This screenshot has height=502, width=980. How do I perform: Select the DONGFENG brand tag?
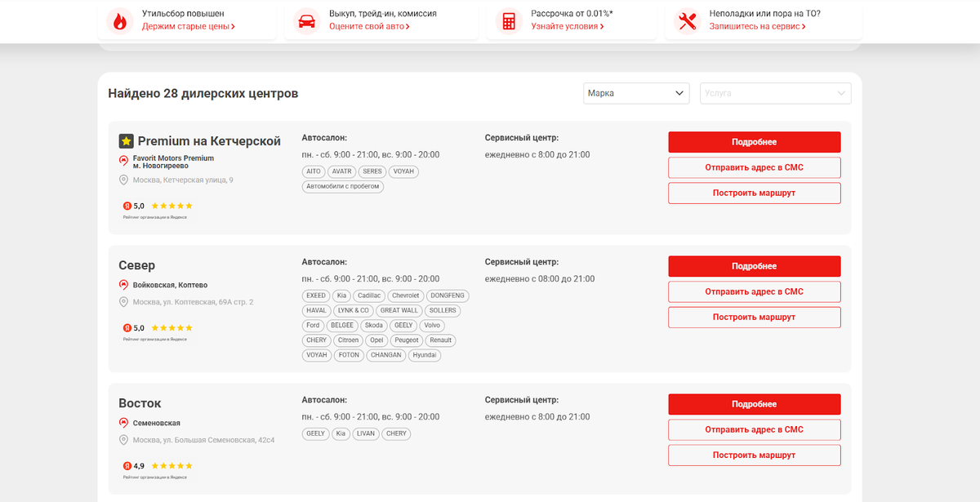tap(448, 295)
